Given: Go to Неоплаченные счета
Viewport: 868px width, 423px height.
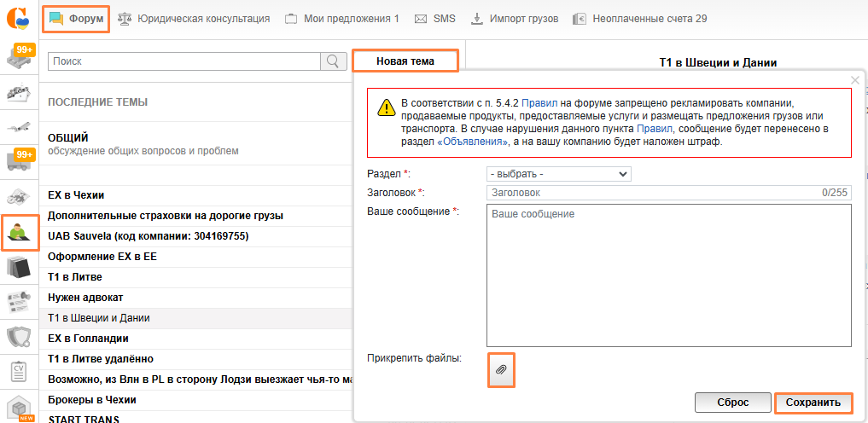Looking at the screenshot, I should tap(640, 18).
